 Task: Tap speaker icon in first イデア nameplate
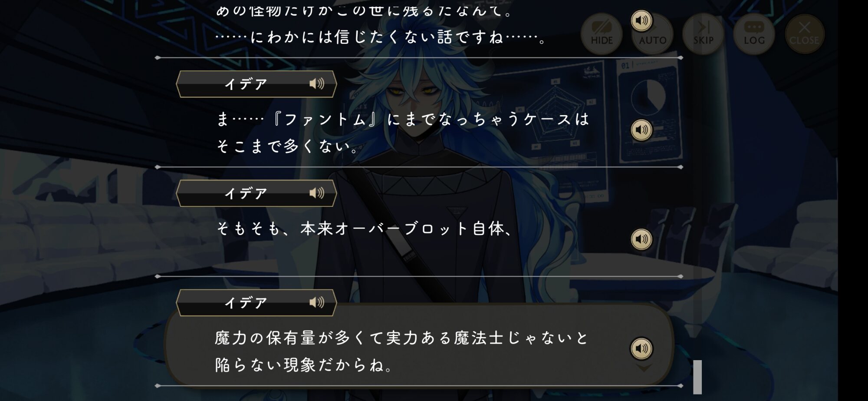point(317,83)
